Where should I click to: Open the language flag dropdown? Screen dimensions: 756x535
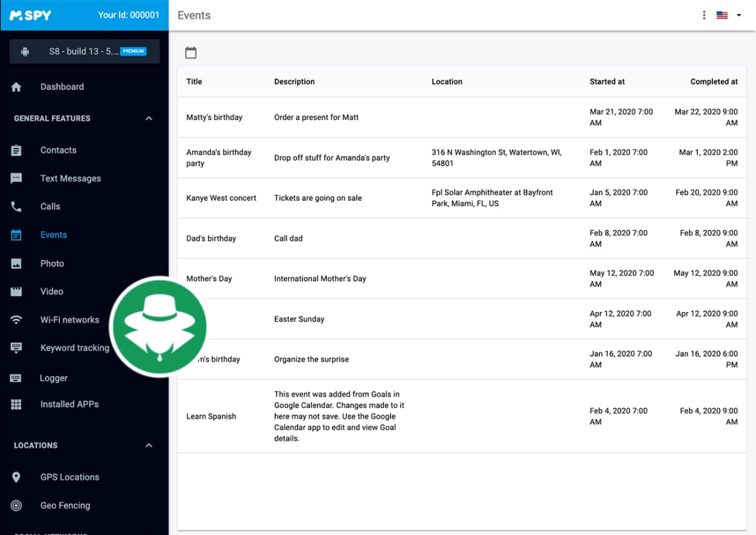tap(728, 15)
